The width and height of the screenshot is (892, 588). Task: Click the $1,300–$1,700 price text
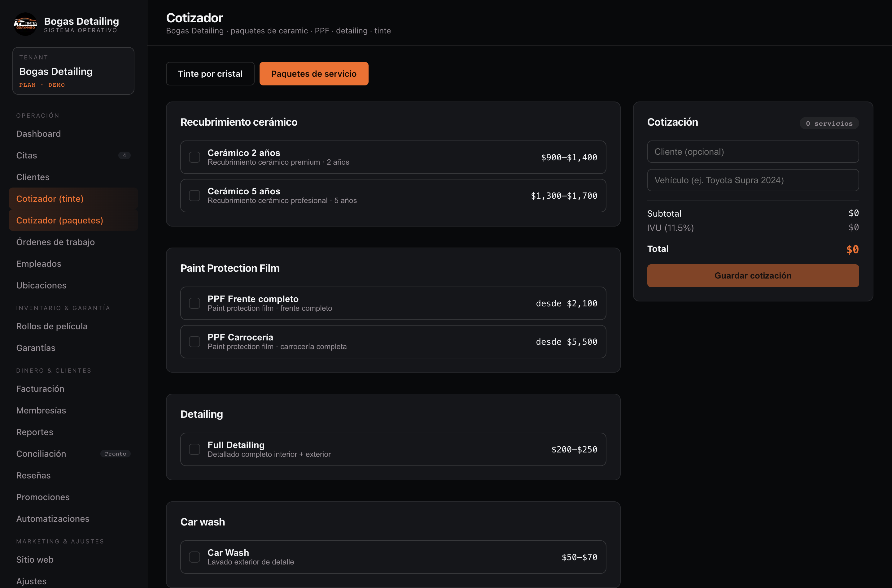pyautogui.click(x=564, y=196)
